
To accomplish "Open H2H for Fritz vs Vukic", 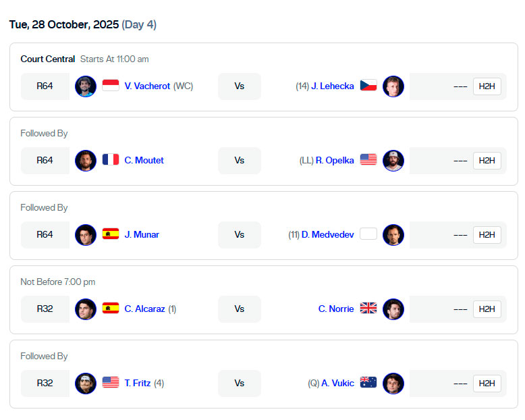I will 487,383.
